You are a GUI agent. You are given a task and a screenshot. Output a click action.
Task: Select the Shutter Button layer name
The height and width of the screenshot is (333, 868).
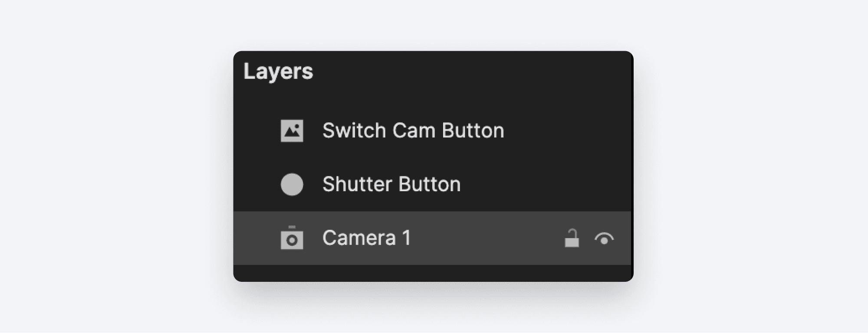(x=391, y=184)
